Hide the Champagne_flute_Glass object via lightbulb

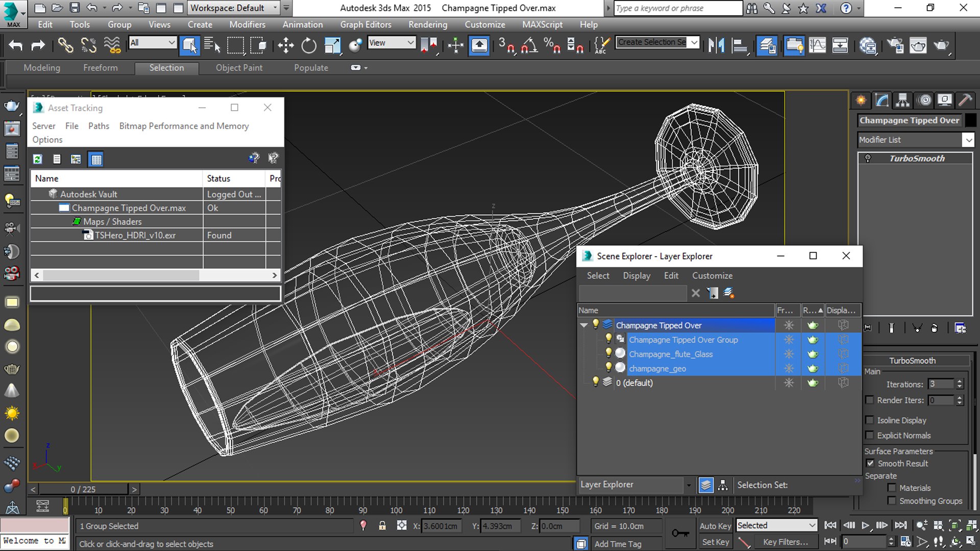tap(608, 353)
